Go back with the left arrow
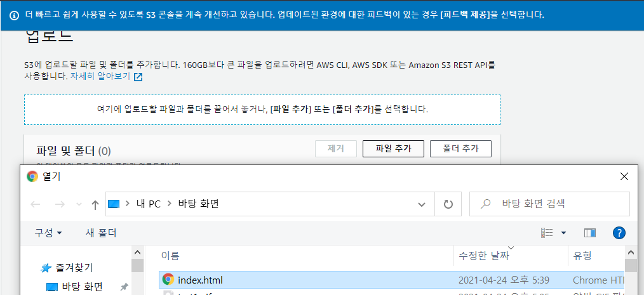 36,204
